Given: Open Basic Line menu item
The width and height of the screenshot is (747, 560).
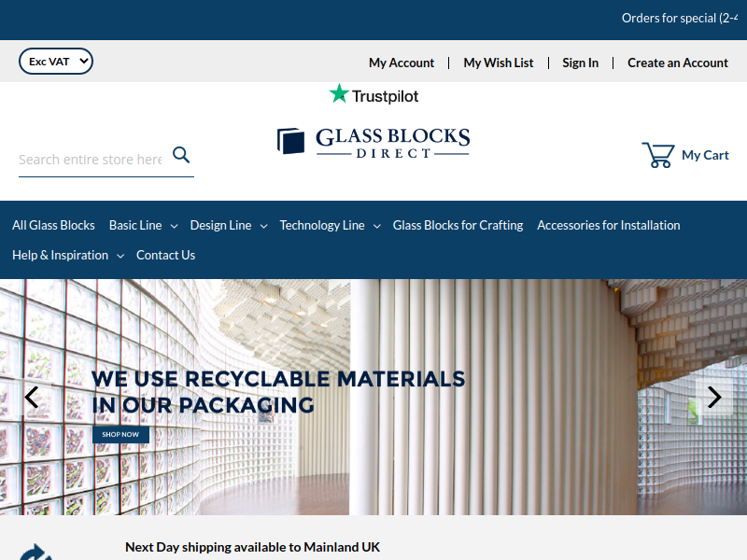Looking at the screenshot, I should click(x=135, y=225).
